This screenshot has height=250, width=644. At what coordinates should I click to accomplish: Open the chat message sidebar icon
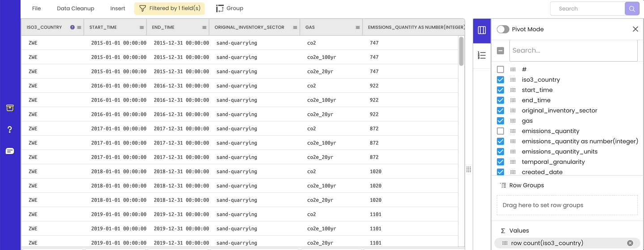[10, 151]
